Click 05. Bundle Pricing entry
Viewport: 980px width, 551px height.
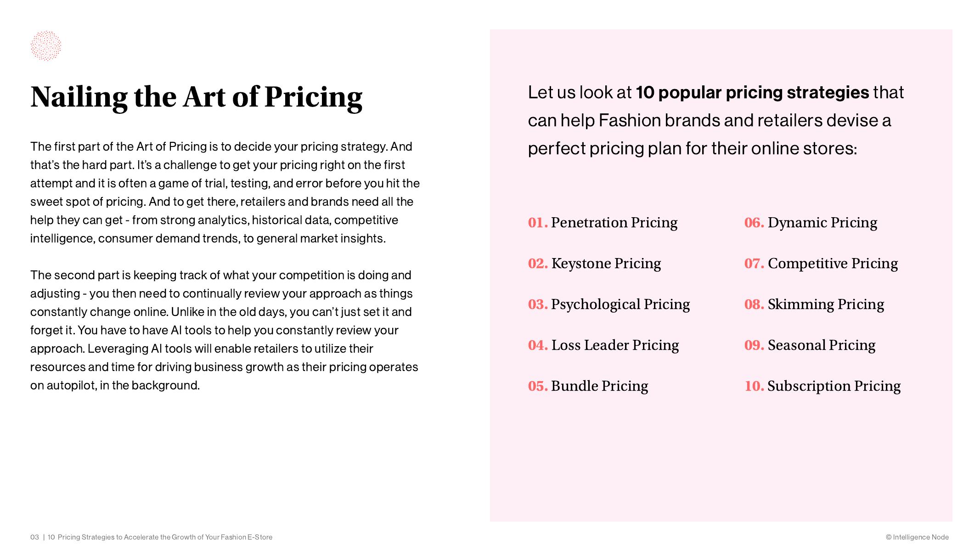point(588,386)
